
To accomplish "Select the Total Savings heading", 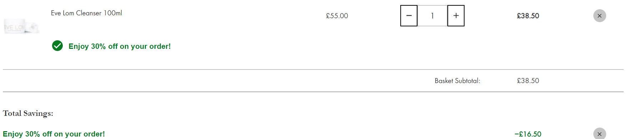I will pyautogui.click(x=28, y=113).
